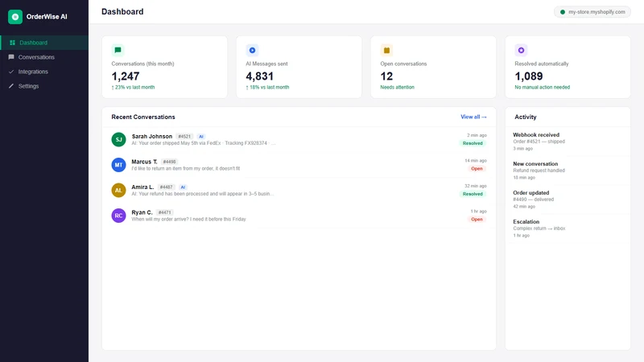Click the green Conversations stat card icon
The width and height of the screenshot is (644, 362).
[x=118, y=50]
